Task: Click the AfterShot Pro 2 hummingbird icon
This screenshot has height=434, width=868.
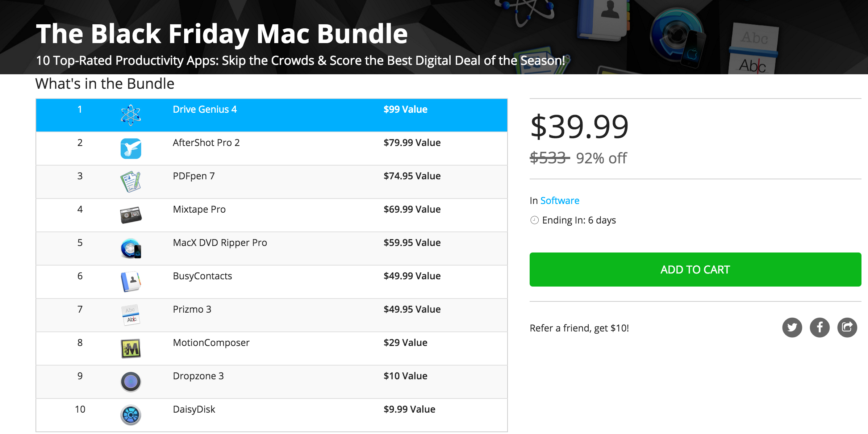Action: tap(130, 149)
